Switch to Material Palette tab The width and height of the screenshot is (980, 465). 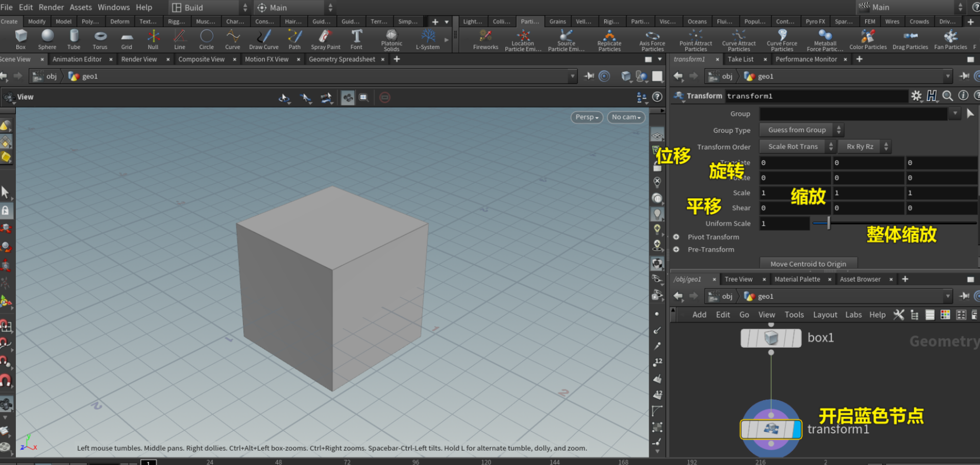pos(797,279)
